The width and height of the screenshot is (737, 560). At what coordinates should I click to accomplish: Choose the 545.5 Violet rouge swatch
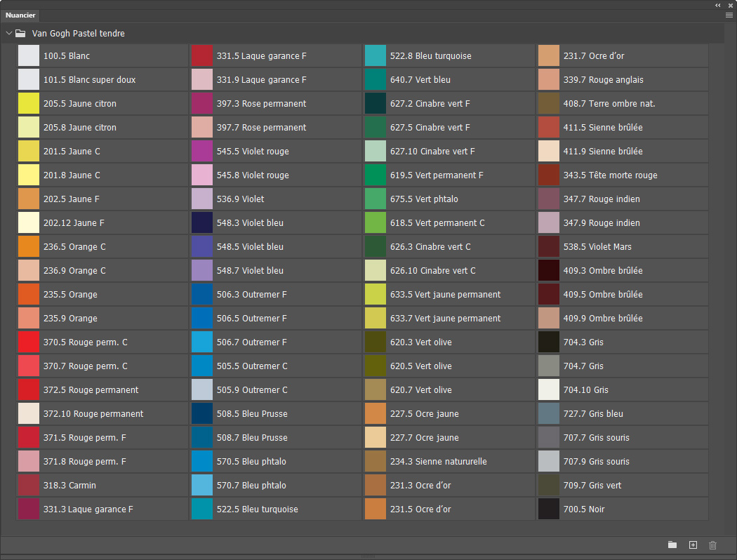click(202, 152)
